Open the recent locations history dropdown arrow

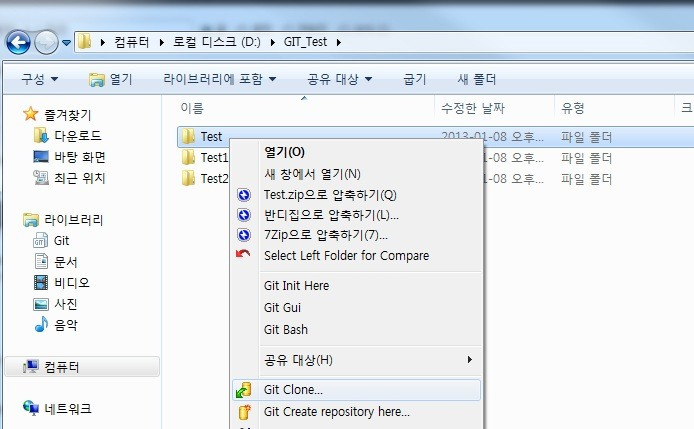click(66, 43)
